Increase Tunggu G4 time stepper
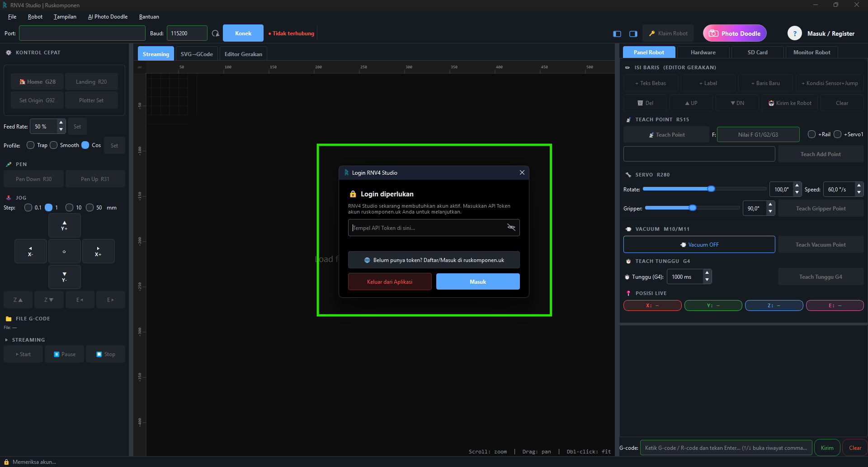 coord(707,273)
